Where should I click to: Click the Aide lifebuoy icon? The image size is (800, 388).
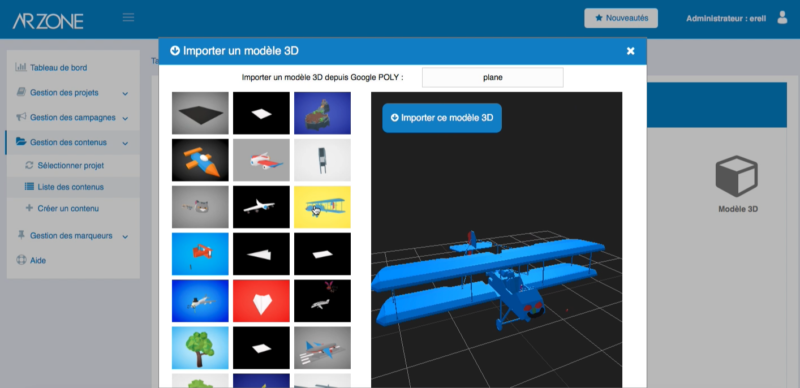(21, 260)
